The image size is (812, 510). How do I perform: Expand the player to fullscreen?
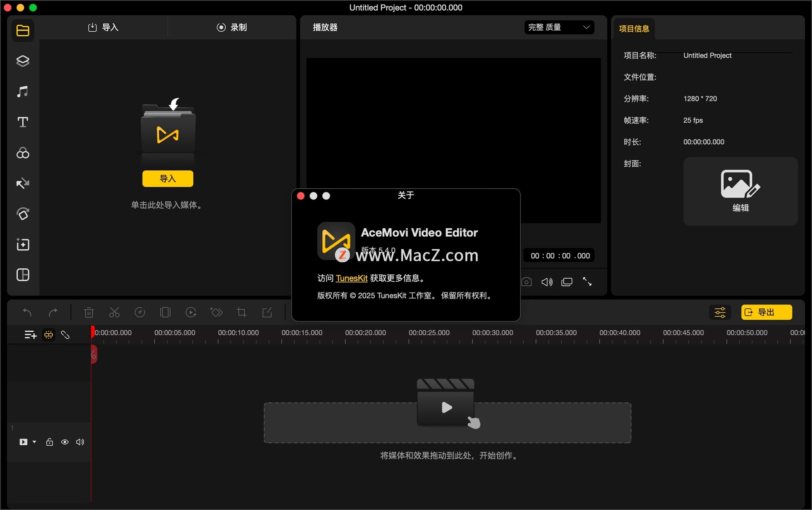587,282
